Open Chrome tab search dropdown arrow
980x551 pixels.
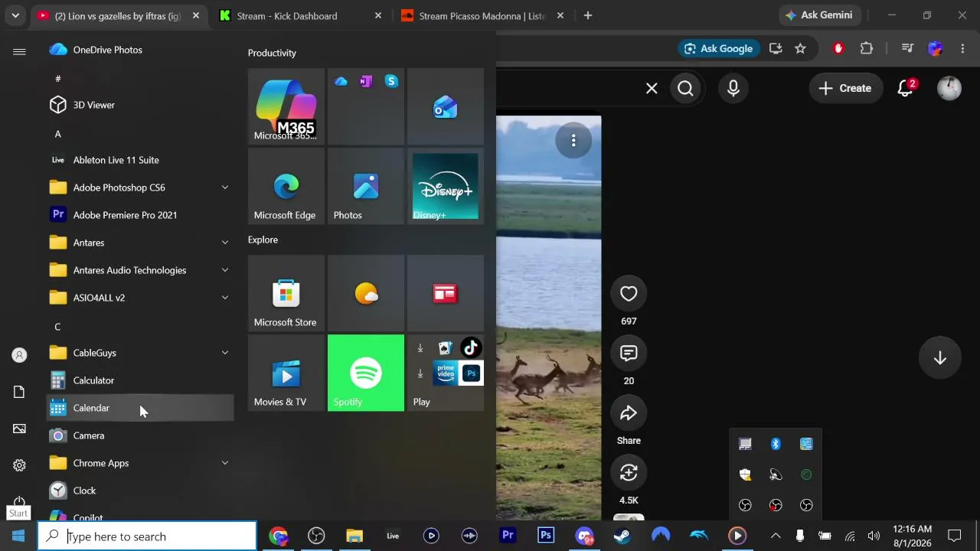pos(15,15)
